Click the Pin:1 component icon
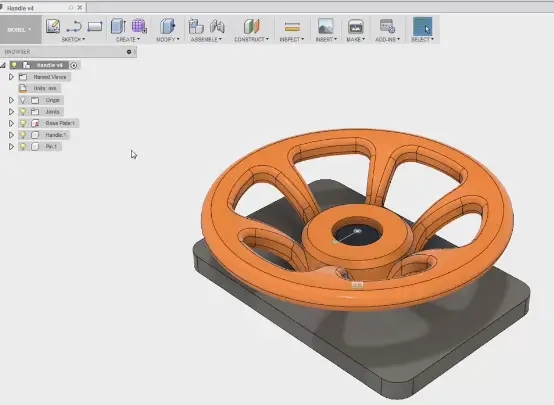The width and height of the screenshot is (554, 405). tap(35, 146)
